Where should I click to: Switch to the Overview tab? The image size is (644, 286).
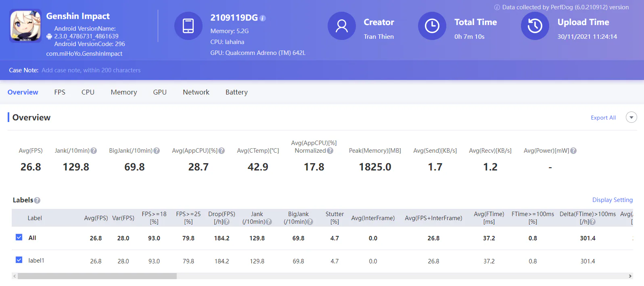point(23,92)
